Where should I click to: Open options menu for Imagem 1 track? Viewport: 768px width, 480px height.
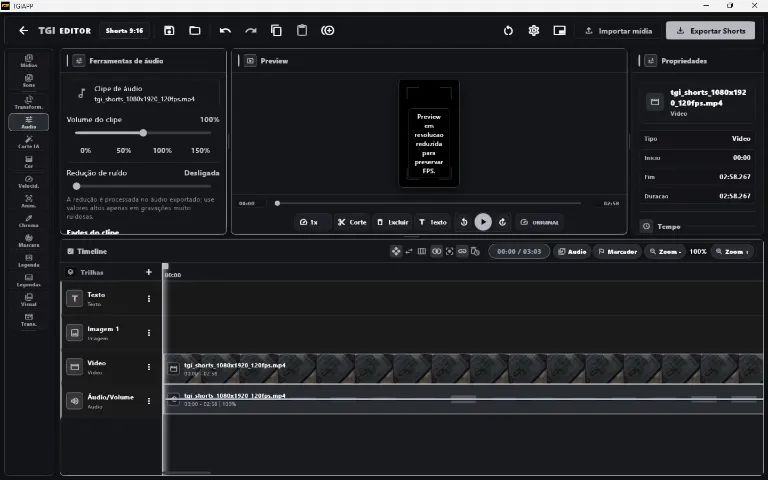pyautogui.click(x=149, y=333)
